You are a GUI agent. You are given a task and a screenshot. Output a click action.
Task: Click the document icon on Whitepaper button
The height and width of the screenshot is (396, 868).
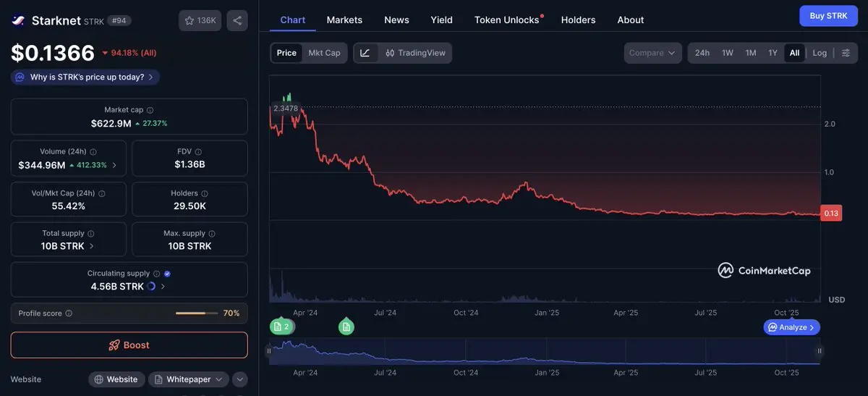point(158,379)
